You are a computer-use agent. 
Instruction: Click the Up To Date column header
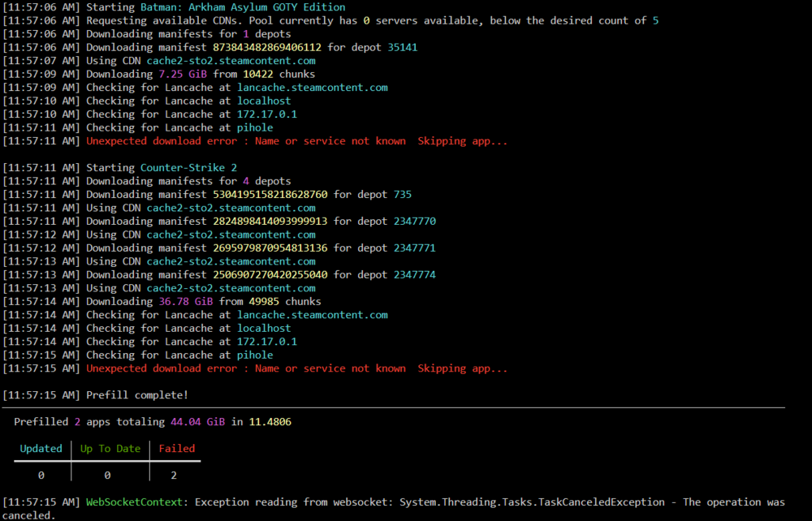click(110, 449)
